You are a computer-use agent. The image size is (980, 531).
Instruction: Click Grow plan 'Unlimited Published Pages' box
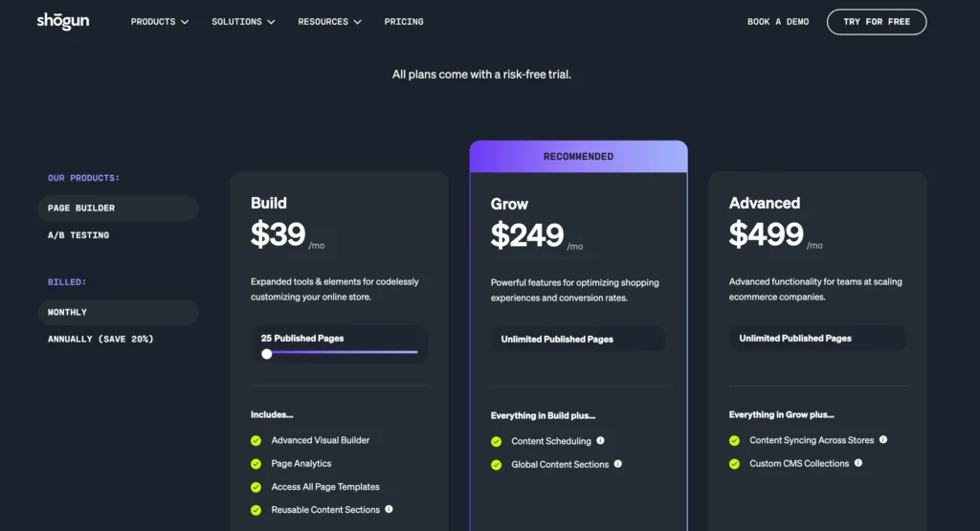(578, 340)
